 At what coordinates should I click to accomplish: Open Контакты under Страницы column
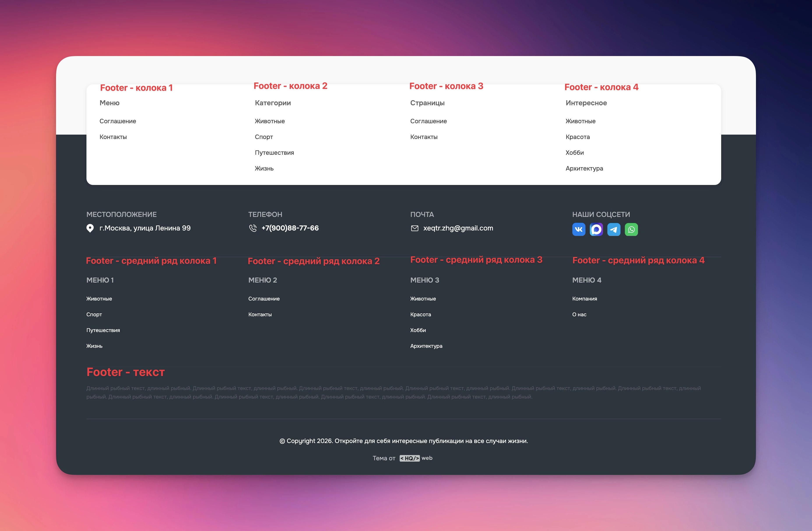click(x=424, y=137)
